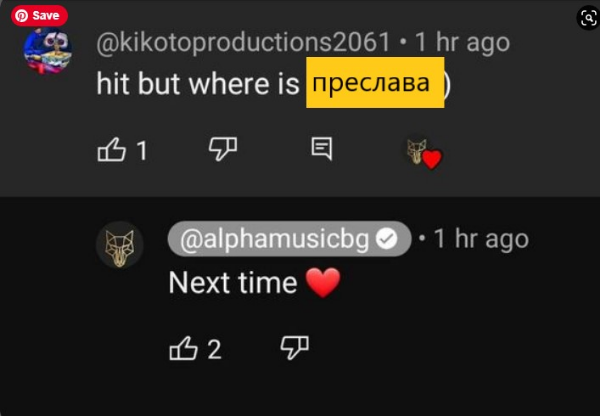Viewport: 600px width, 416px height.
Task: Click the 'Next time' reply text
Action: pyautogui.click(x=232, y=283)
